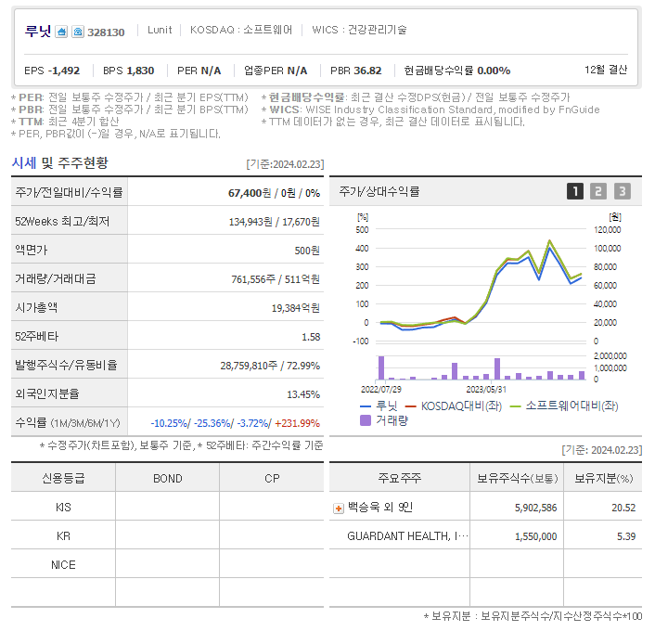Click the blue 루닛 legend line

tap(366, 406)
